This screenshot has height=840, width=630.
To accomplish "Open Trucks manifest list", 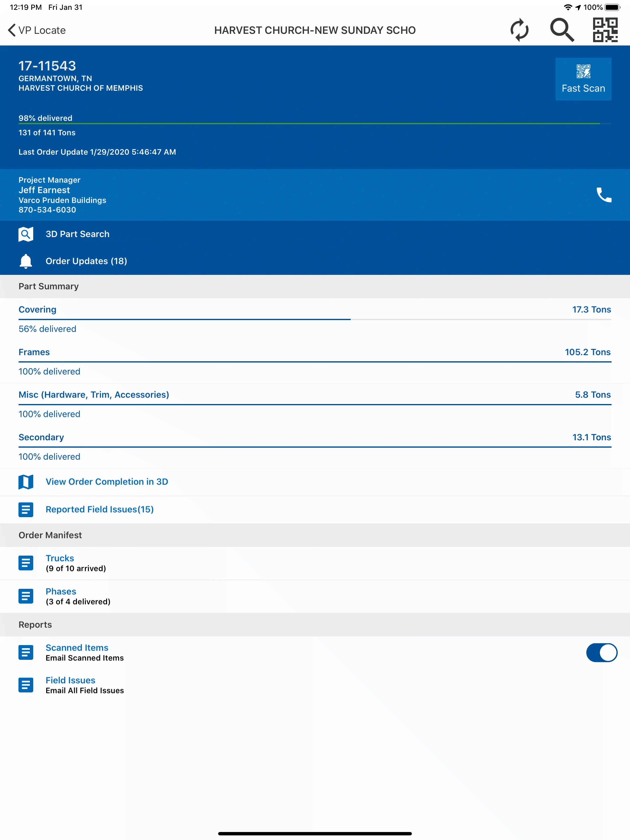I will [315, 563].
